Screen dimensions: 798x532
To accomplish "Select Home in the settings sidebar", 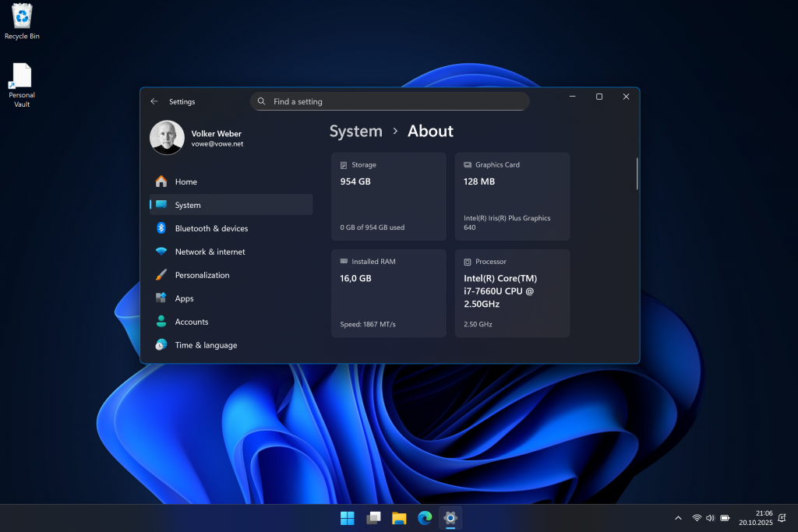I will tap(186, 181).
